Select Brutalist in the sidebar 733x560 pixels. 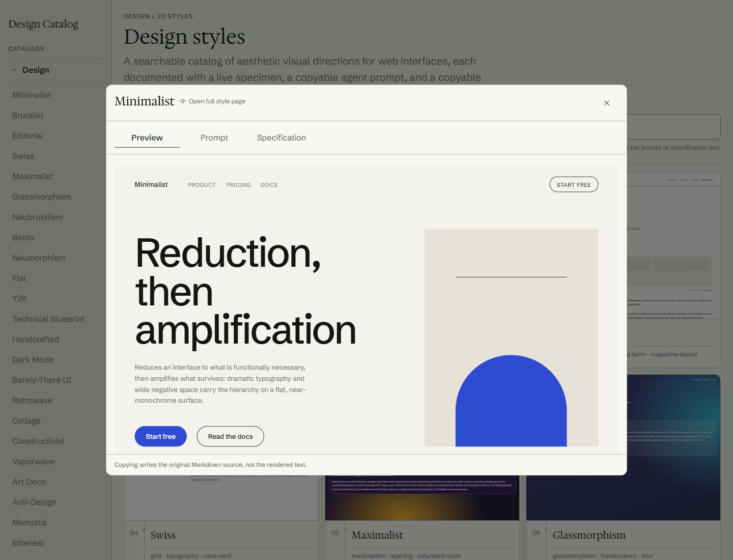[x=28, y=115]
